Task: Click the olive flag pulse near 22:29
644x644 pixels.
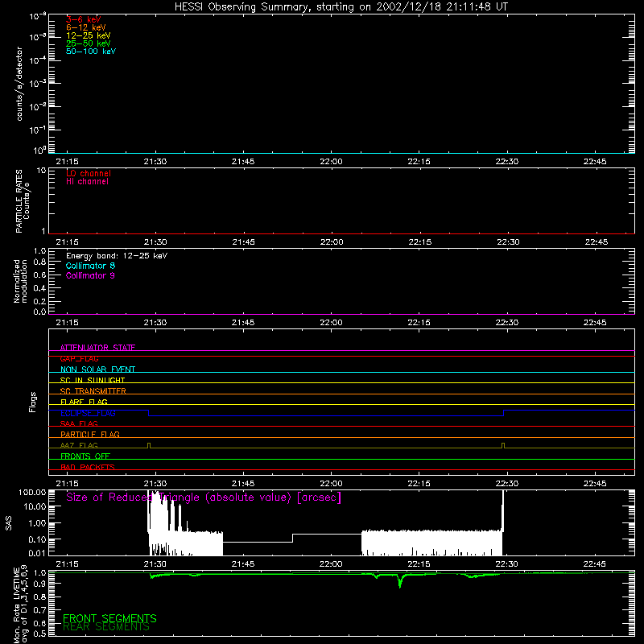Action: [502, 445]
